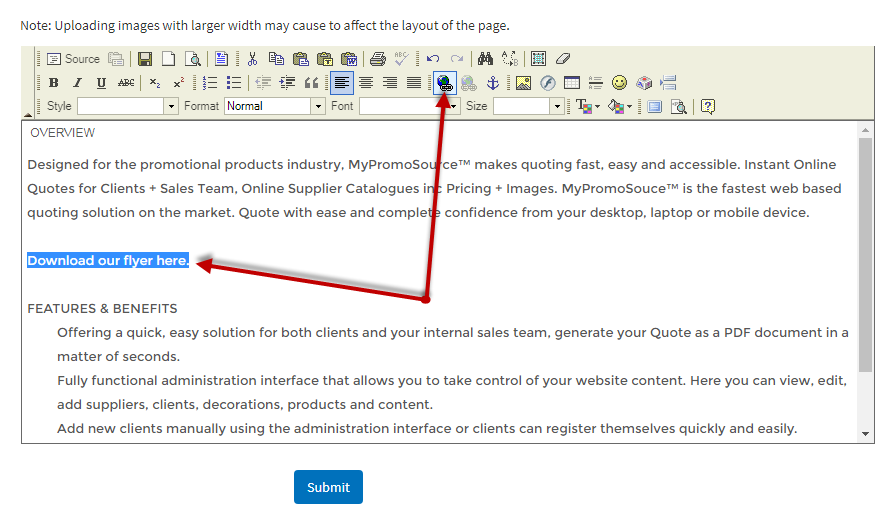Insert an Image with picture icon
This screenshot has height=517, width=894.
point(523,83)
